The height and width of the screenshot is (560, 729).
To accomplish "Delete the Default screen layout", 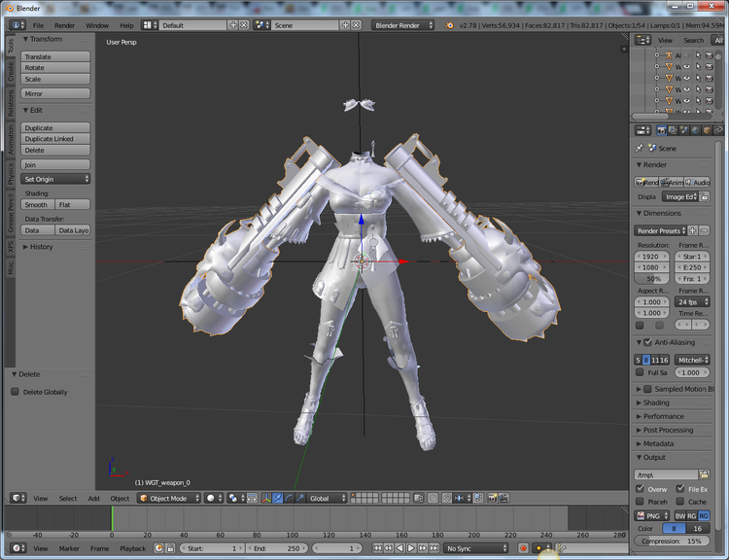I will (243, 25).
